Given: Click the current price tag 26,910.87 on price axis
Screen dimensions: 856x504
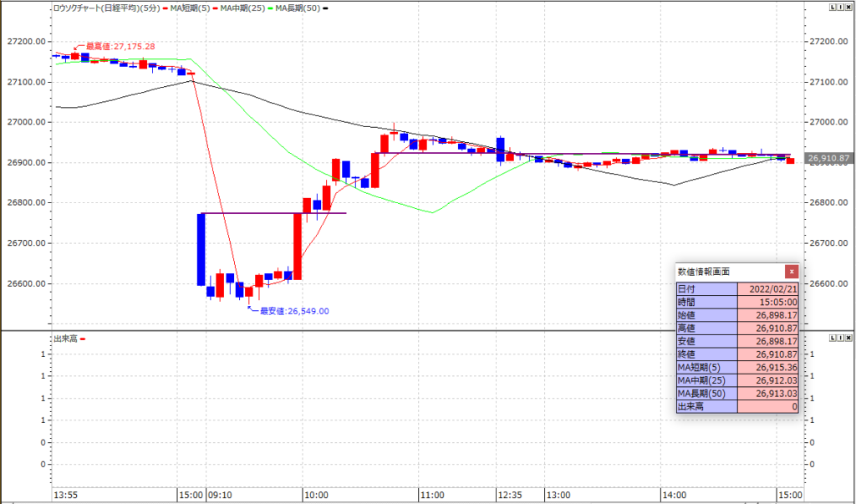Looking at the screenshot, I should point(828,158).
